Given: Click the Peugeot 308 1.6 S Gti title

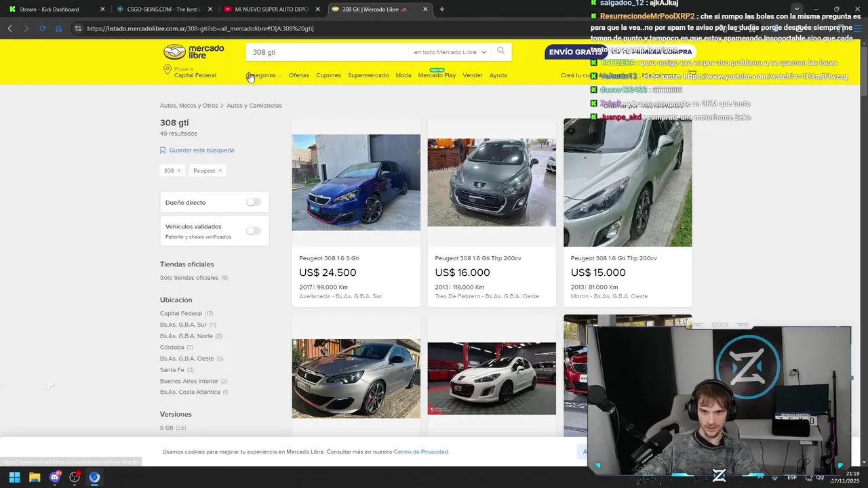Looking at the screenshot, I should pyautogui.click(x=329, y=258).
